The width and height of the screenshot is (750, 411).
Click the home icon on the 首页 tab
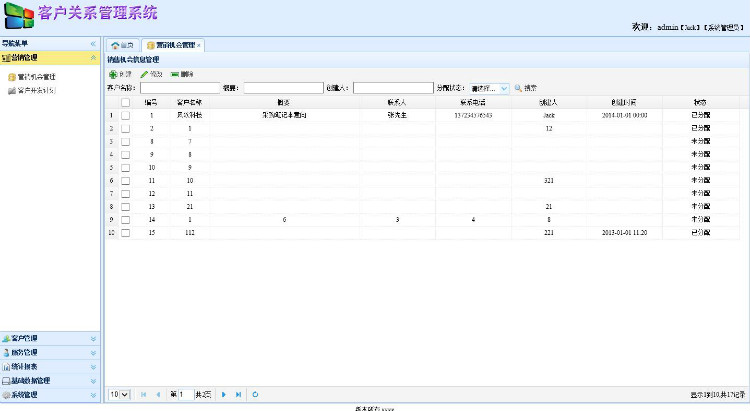click(x=115, y=45)
